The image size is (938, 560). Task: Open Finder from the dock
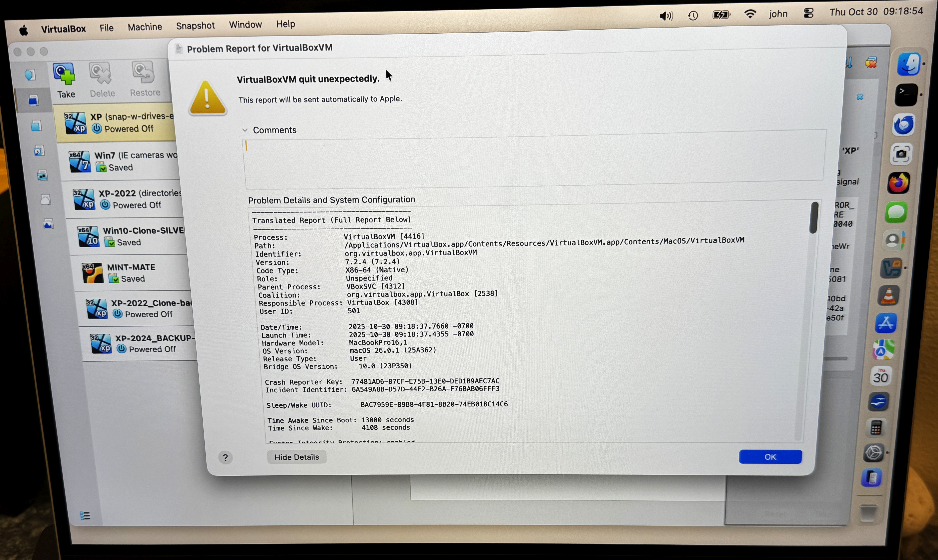[x=909, y=64]
